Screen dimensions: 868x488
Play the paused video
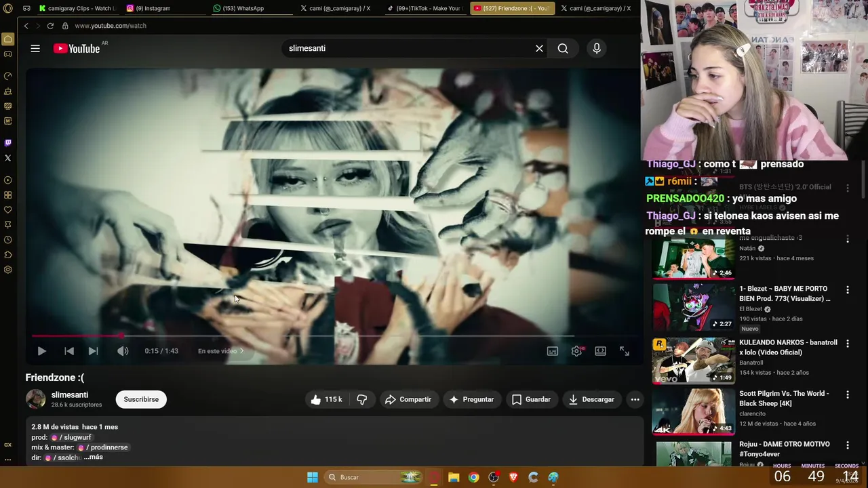41,351
